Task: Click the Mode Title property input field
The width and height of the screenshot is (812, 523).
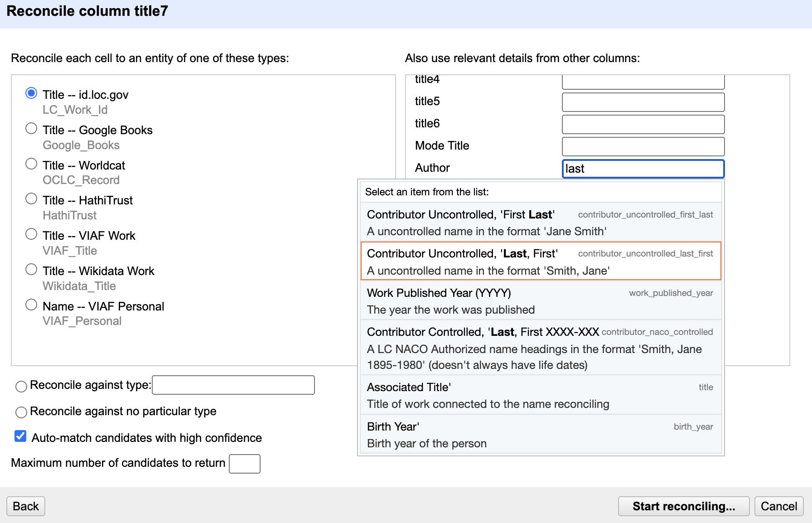Action: [643, 146]
